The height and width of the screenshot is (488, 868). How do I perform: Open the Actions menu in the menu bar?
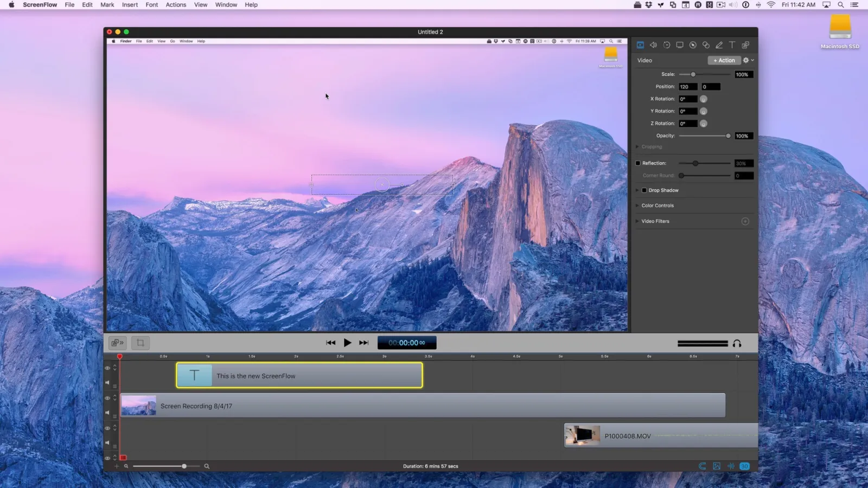(x=176, y=4)
